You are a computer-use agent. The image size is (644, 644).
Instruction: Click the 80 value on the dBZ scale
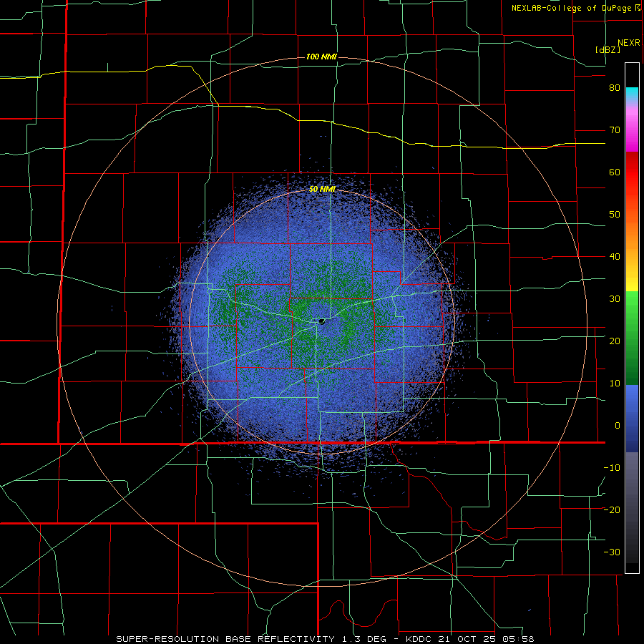pos(615,88)
